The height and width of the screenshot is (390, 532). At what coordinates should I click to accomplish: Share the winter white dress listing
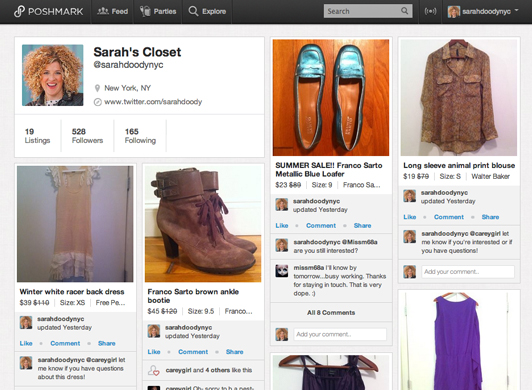click(x=107, y=343)
